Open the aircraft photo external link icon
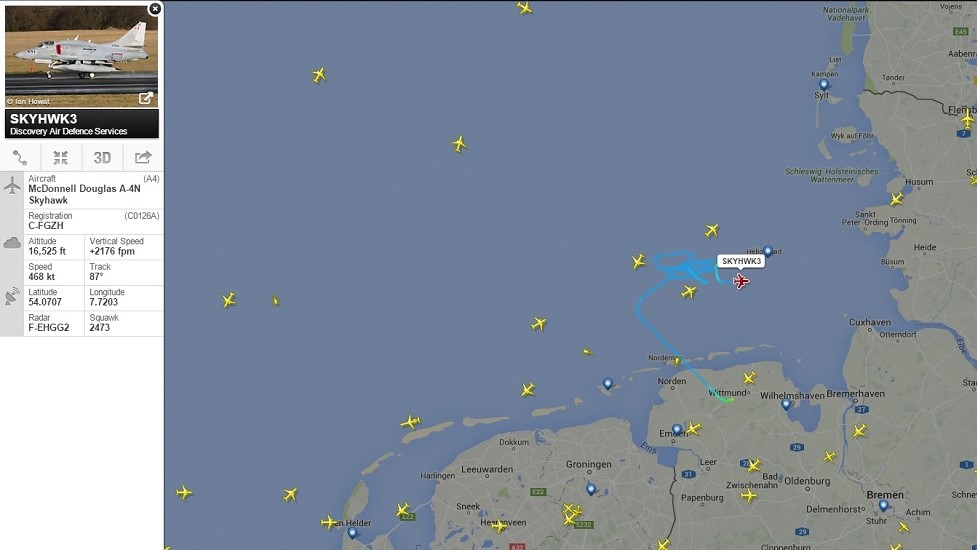 (x=146, y=98)
